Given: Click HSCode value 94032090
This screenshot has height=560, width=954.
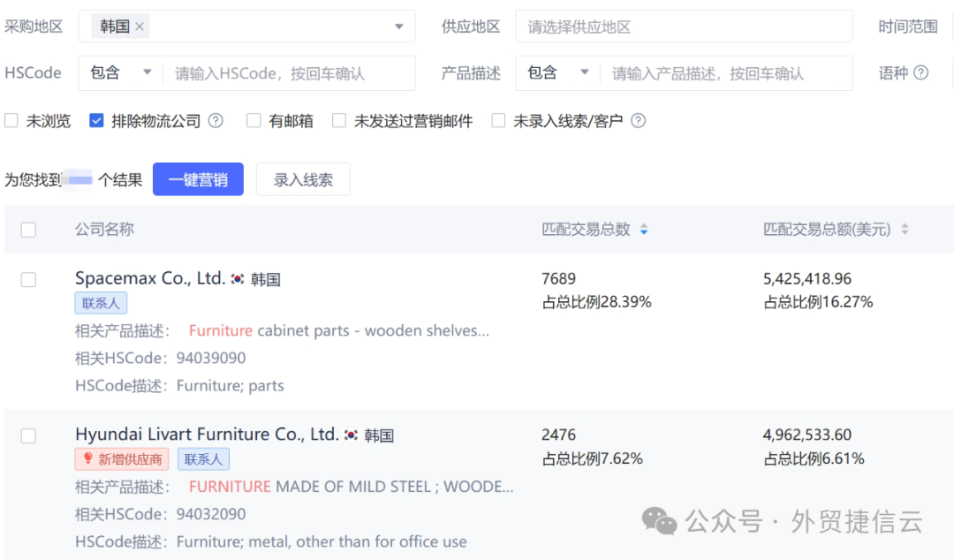Looking at the screenshot, I should (211, 514).
